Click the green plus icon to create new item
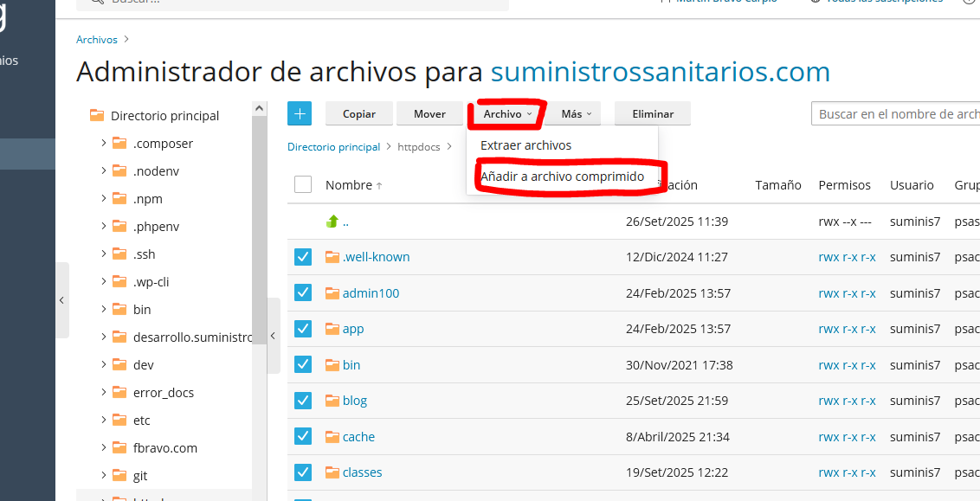Screen dimensions: 980x501 (x=300, y=112)
